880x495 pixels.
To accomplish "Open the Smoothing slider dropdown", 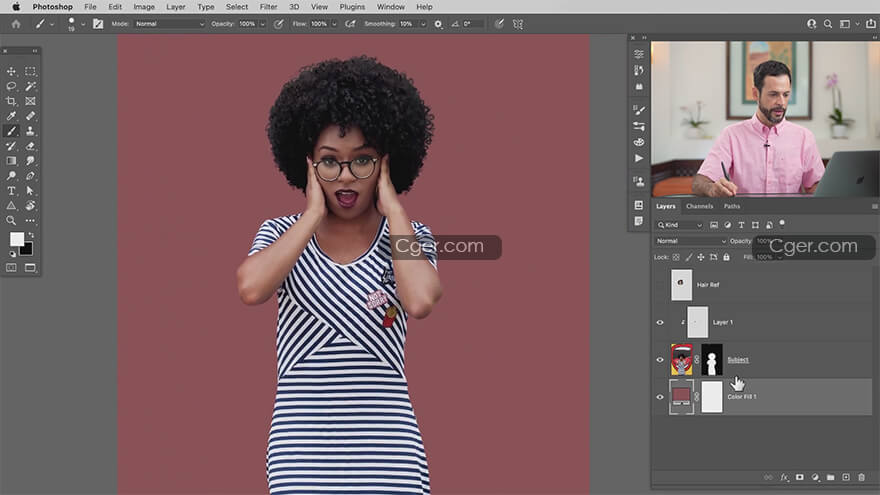I will [x=423, y=24].
